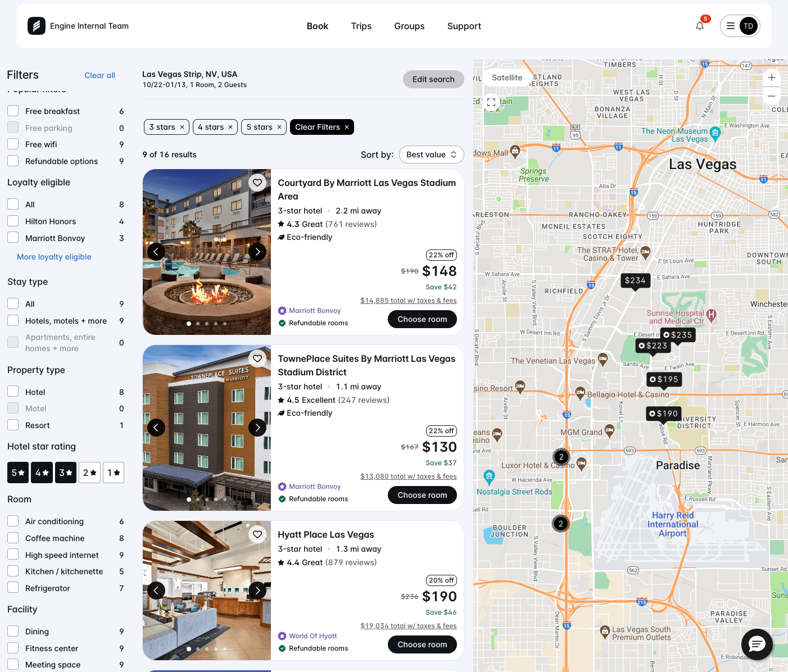The image size is (788, 672).
Task: Tick the Kitchen / kitchenette checkbox
Action: pos(13,571)
